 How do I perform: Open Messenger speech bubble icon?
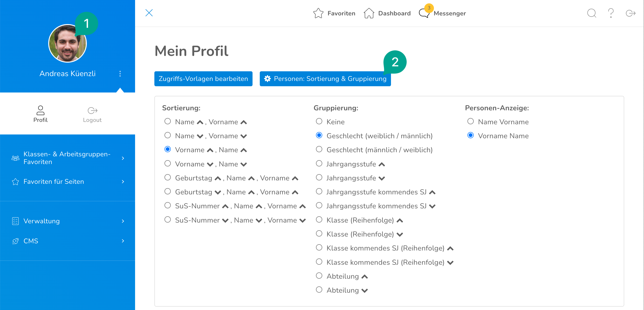click(x=424, y=13)
